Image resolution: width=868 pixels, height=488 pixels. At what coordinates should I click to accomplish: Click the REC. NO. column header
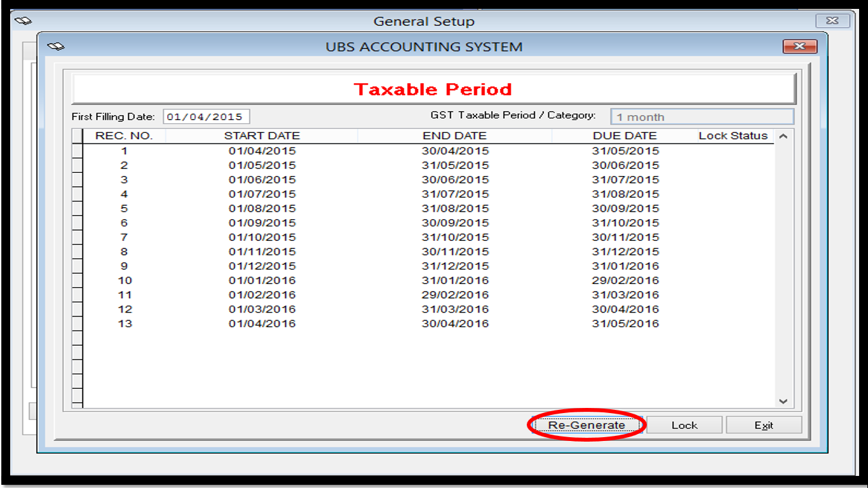125,136
